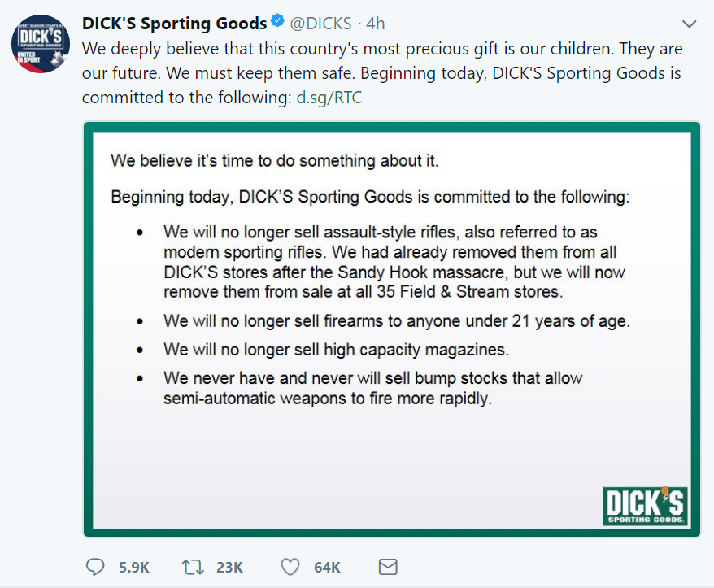714x588 pixels.
Task: Open the d.sg/RTC link
Action: (329, 98)
